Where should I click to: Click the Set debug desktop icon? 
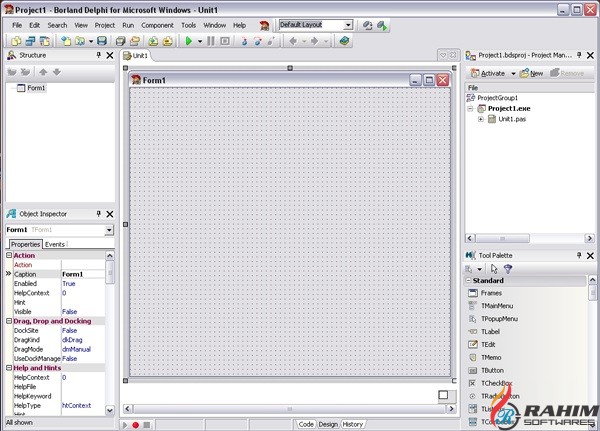382,26
